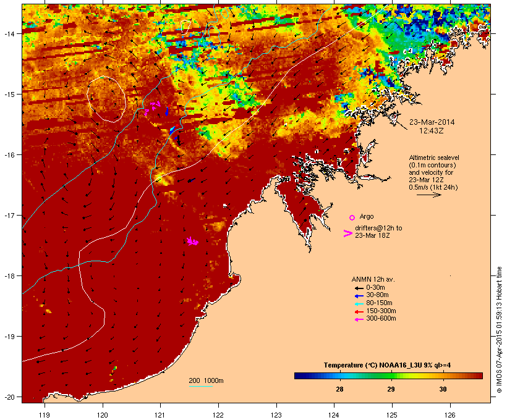Viewport: 507px width, 420px height.
Task: Click the time label 12:43Z
Action: pyautogui.click(x=432, y=131)
